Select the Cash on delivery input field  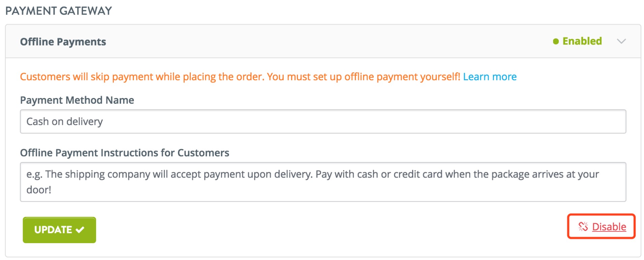pos(323,122)
